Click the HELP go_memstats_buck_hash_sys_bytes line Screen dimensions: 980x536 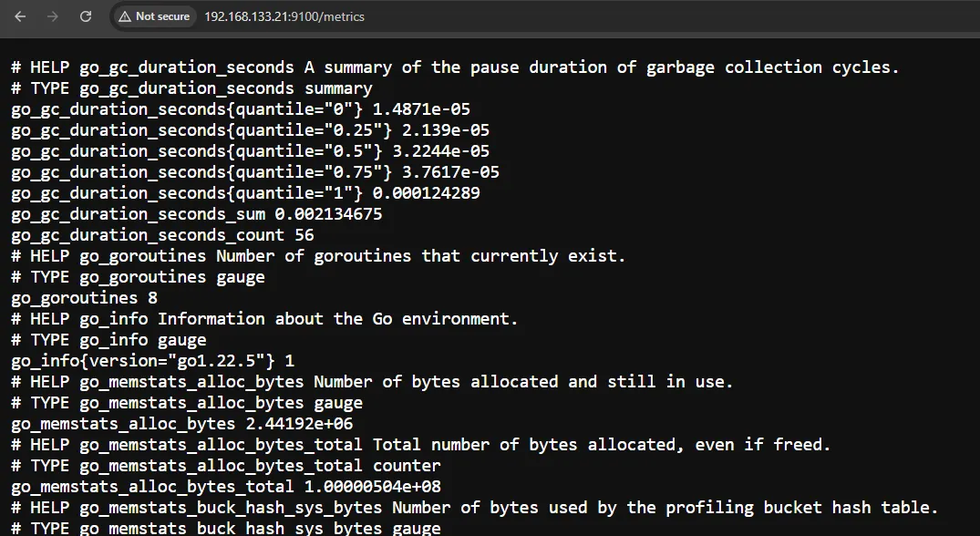[474, 508]
